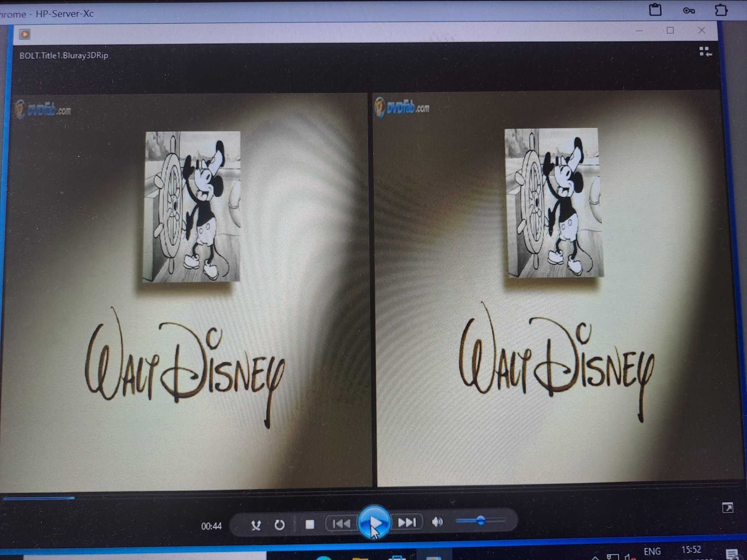The height and width of the screenshot is (560, 747).
Task: Switch to Library view icon
Action: point(706,52)
